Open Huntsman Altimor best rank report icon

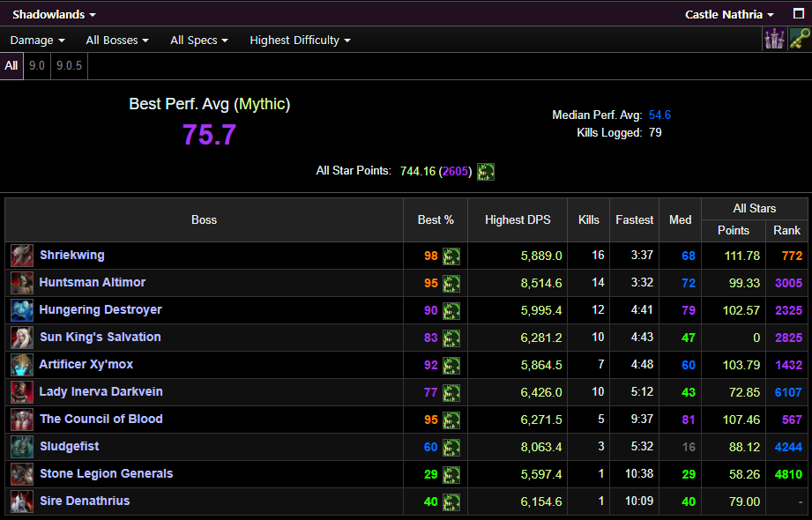(451, 283)
